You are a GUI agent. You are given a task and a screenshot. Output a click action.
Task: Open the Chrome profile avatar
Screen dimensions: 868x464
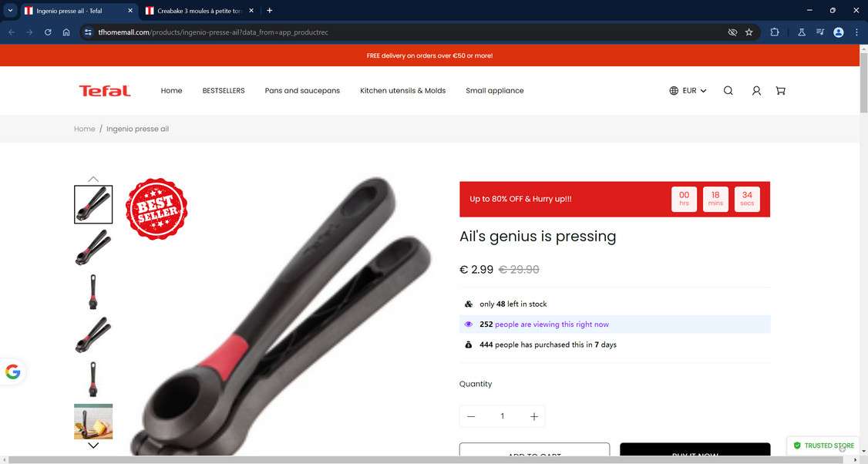(839, 32)
